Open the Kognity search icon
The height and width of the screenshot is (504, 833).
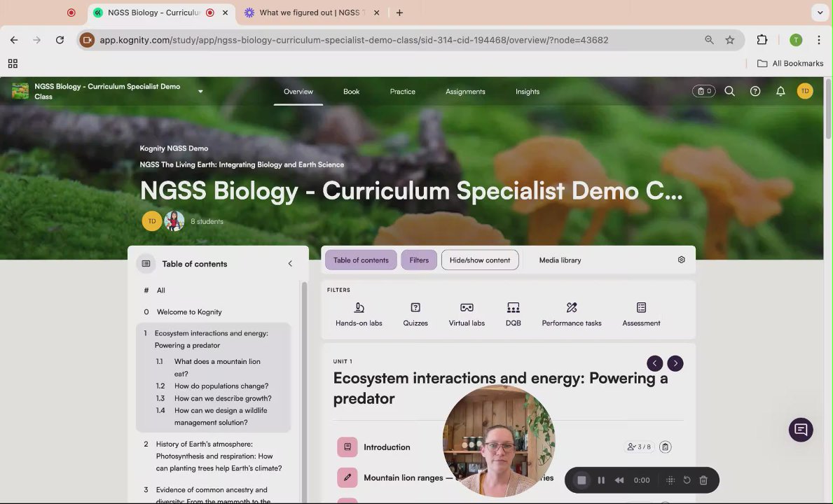coord(730,91)
